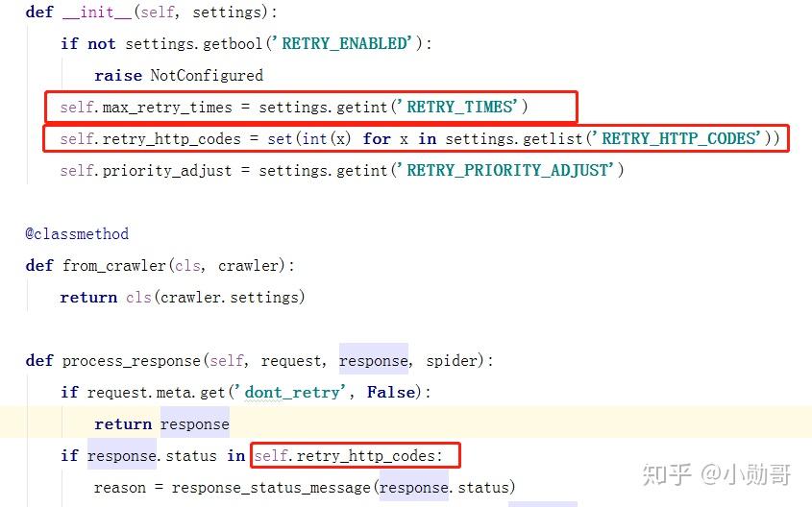Click 'from_crawler' function name
The image size is (812, 507).
pyautogui.click(x=114, y=265)
